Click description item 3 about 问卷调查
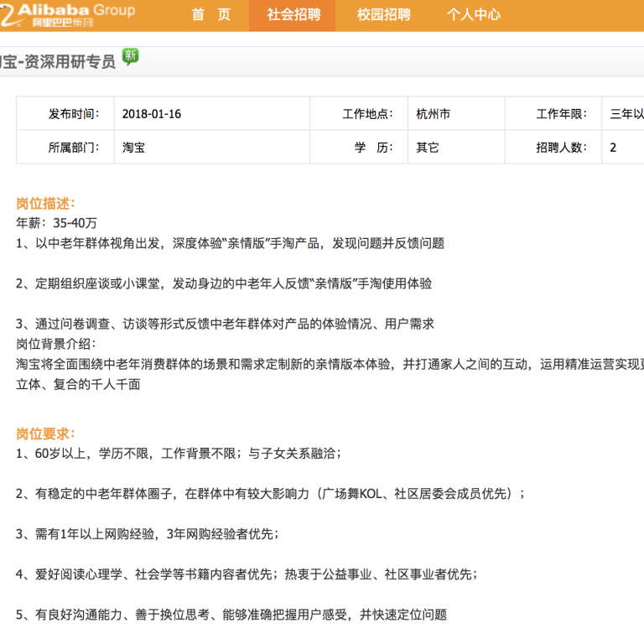This screenshot has width=644, height=644. pyautogui.click(x=225, y=324)
